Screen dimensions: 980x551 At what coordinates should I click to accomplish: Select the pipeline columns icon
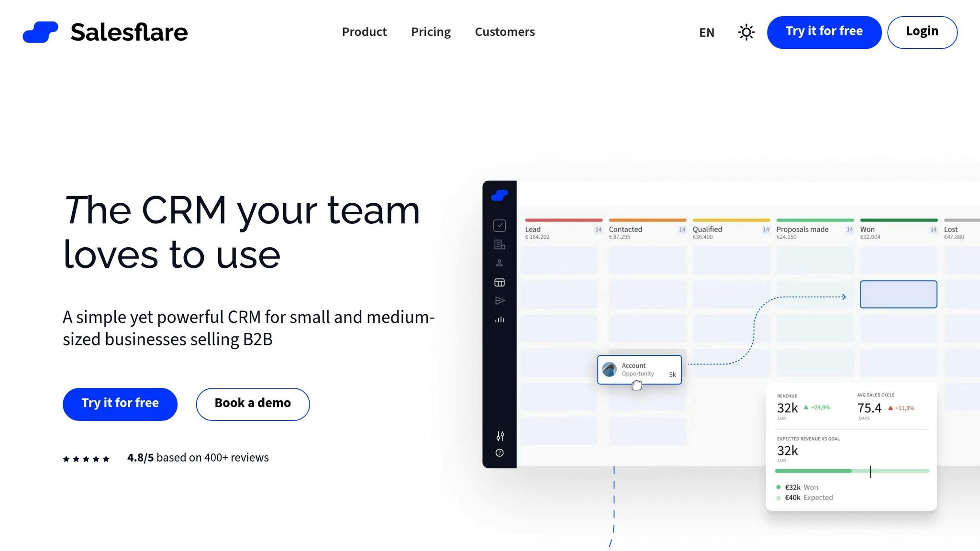(x=500, y=282)
